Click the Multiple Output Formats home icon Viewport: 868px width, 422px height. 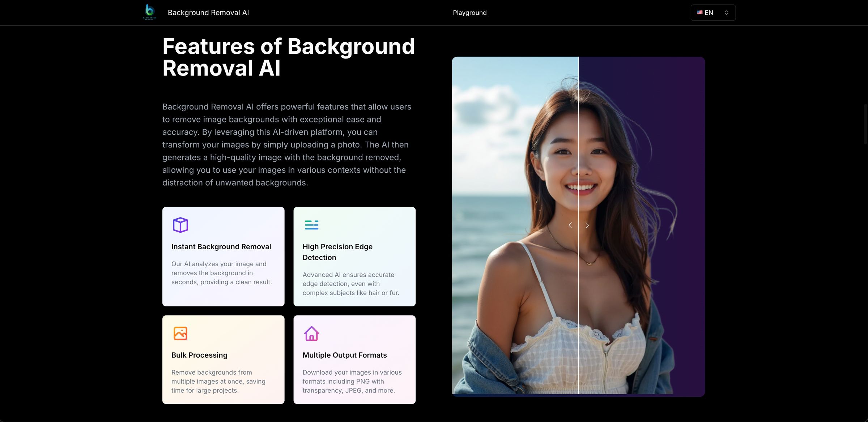[x=311, y=333]
